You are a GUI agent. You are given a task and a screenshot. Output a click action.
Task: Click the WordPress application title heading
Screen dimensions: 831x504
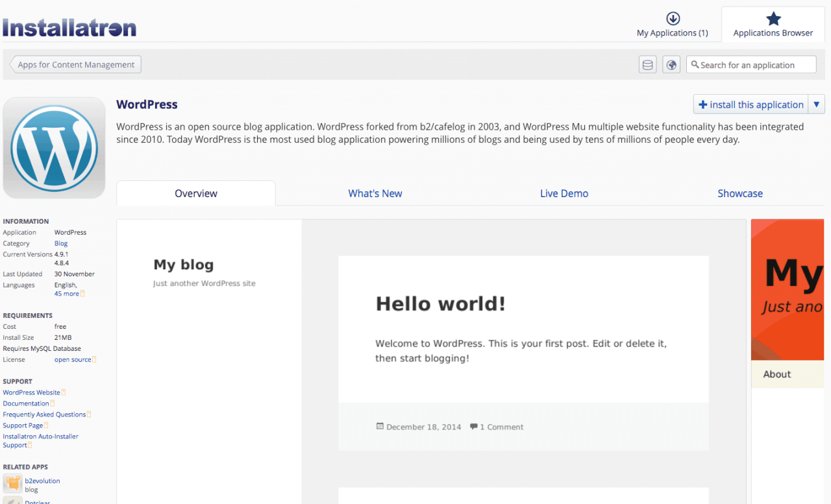pos(147,104)
